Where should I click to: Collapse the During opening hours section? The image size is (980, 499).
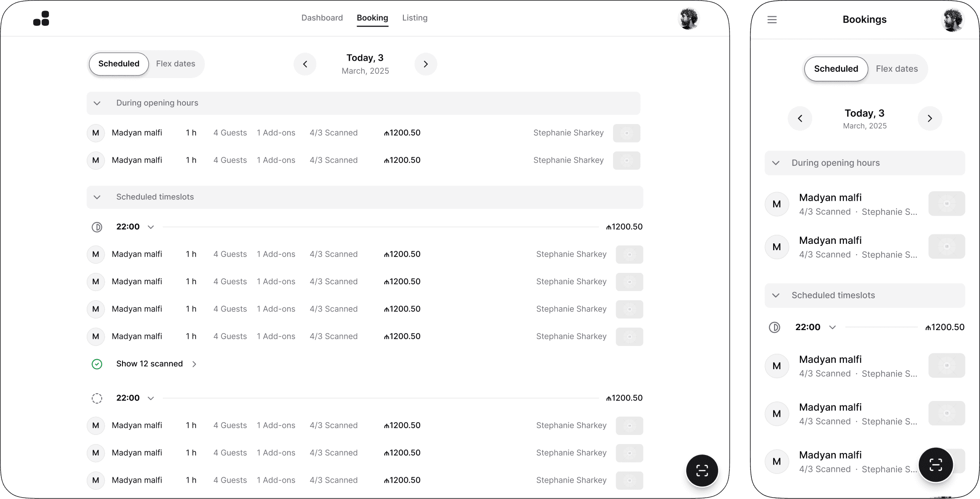point(97,103)
